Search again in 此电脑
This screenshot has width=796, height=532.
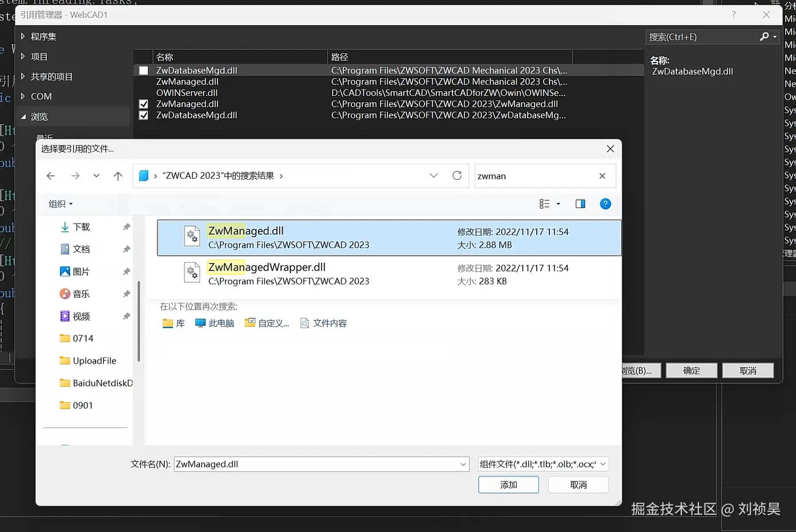pos(215,323)
